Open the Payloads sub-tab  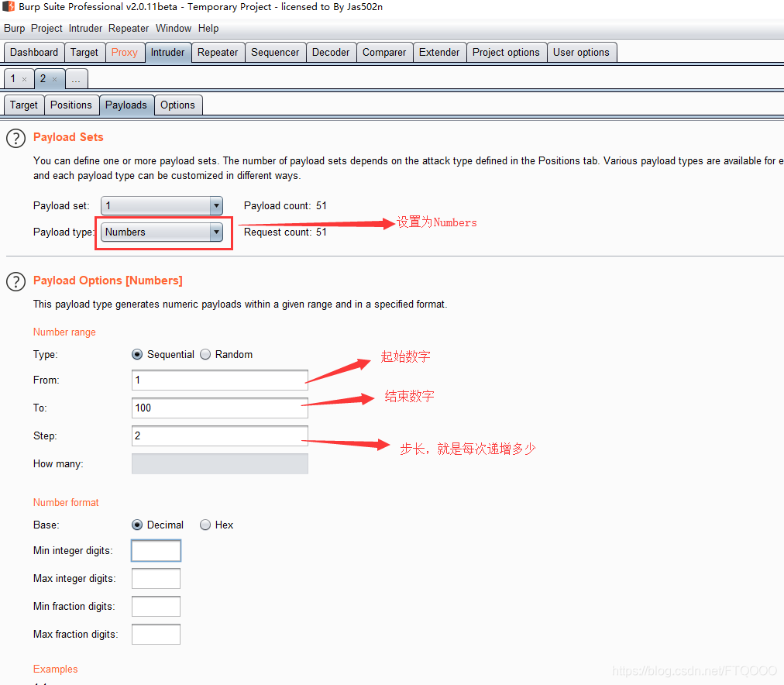pos(126,105)
